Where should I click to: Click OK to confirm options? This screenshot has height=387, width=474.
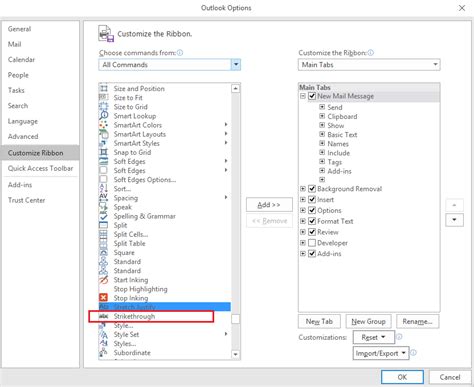(x=402, y=377)
